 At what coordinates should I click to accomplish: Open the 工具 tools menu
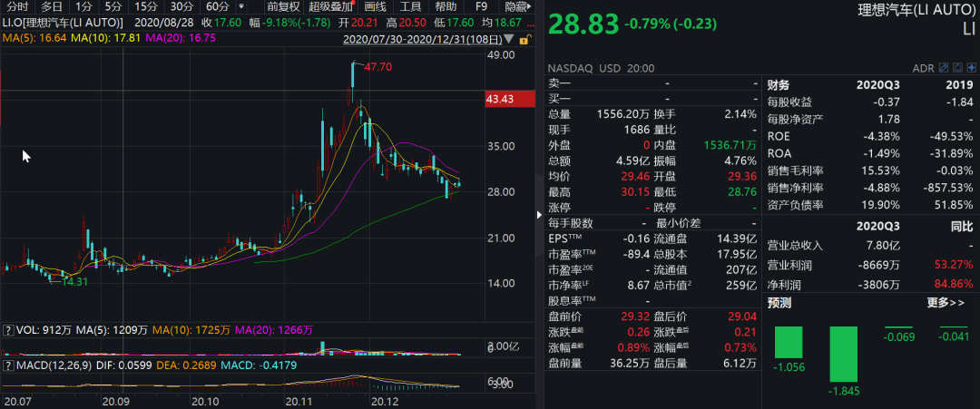(x=410, y=7)
